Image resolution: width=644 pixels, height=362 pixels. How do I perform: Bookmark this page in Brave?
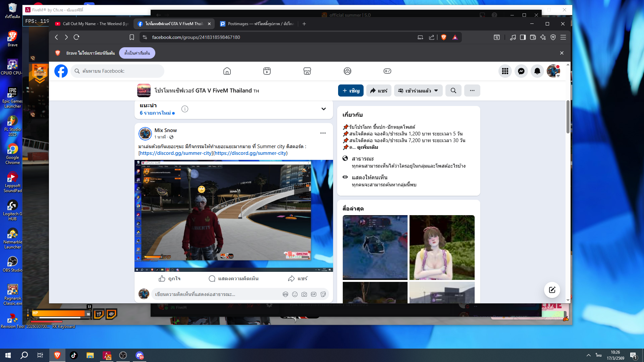tap(132, 37)
